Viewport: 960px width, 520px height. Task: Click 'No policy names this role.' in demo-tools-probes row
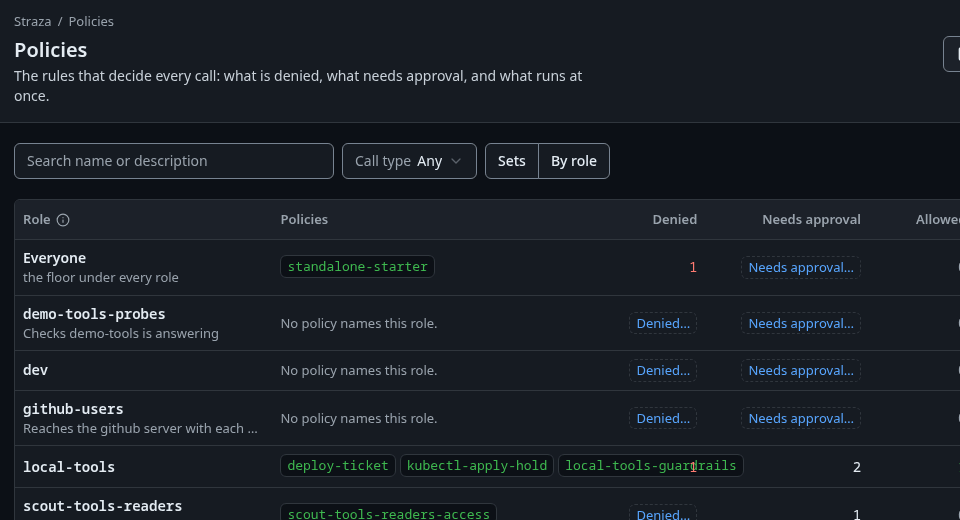point(359,323)
